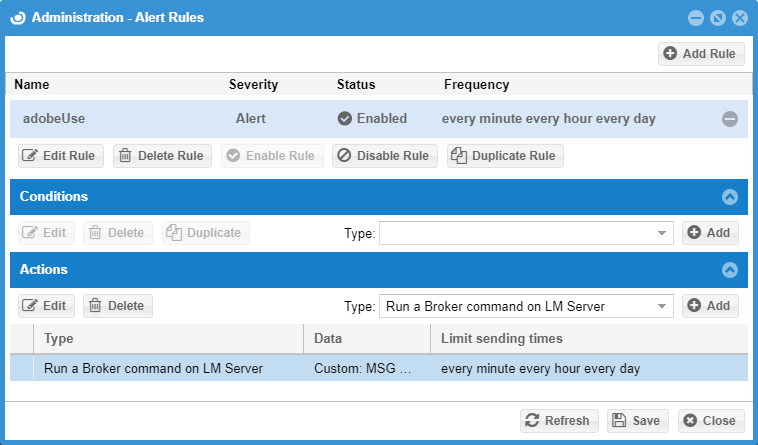
Task: Edit the selected action
Action: tap(45, 306)
